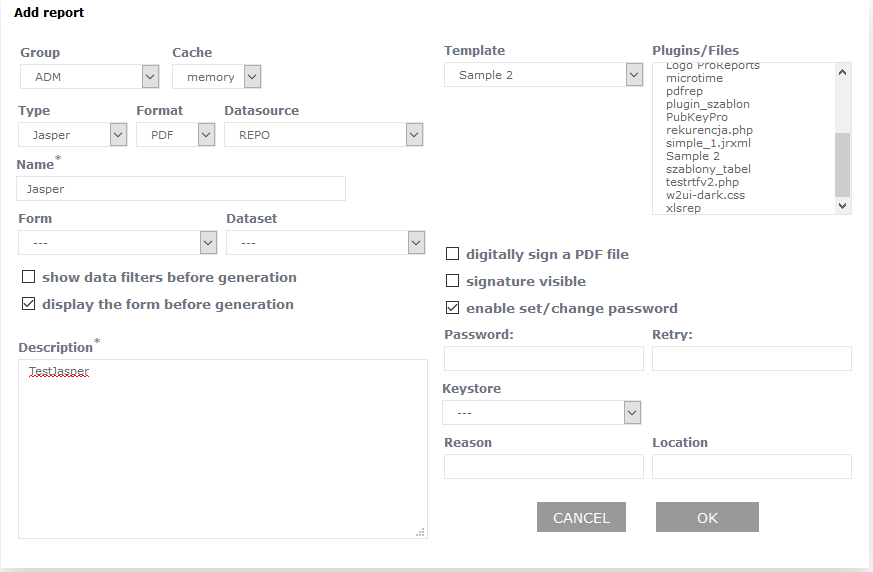Open the Datasource dropdown showing REPO
The height and width of the screenshot is (572, 873).
(323, 135)
